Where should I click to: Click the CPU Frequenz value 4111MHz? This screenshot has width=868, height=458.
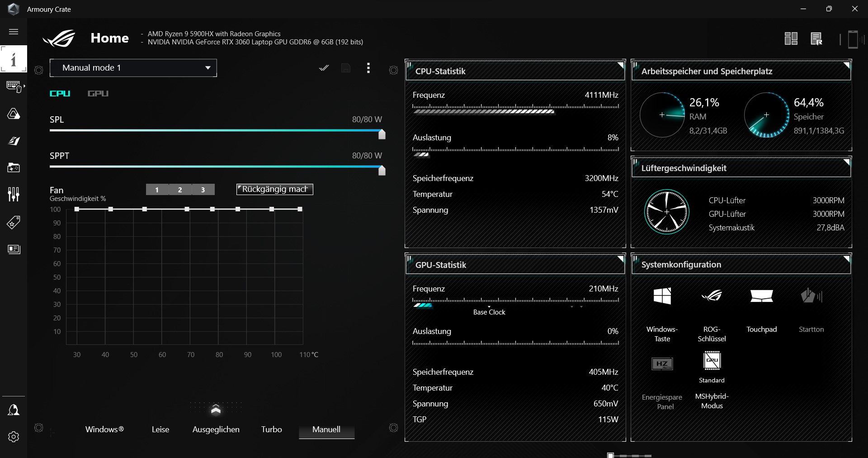click(601, 95)
